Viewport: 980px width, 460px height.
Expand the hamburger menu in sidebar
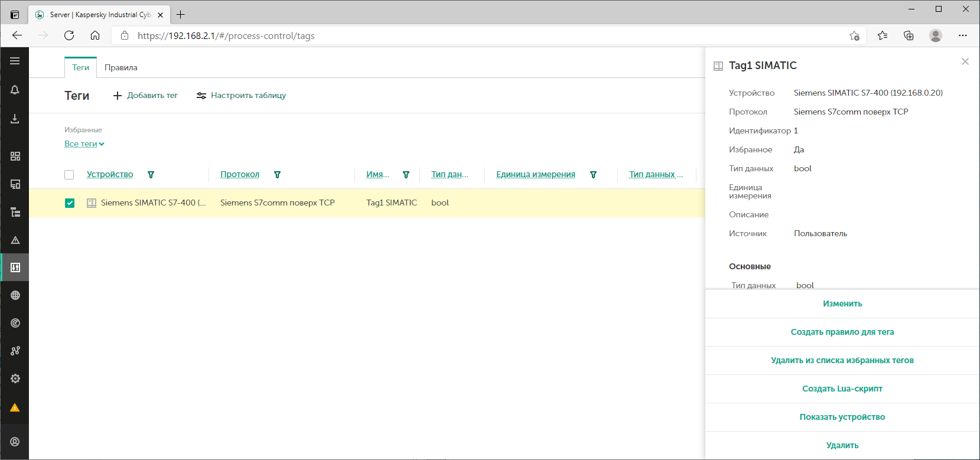pos(15,61)
